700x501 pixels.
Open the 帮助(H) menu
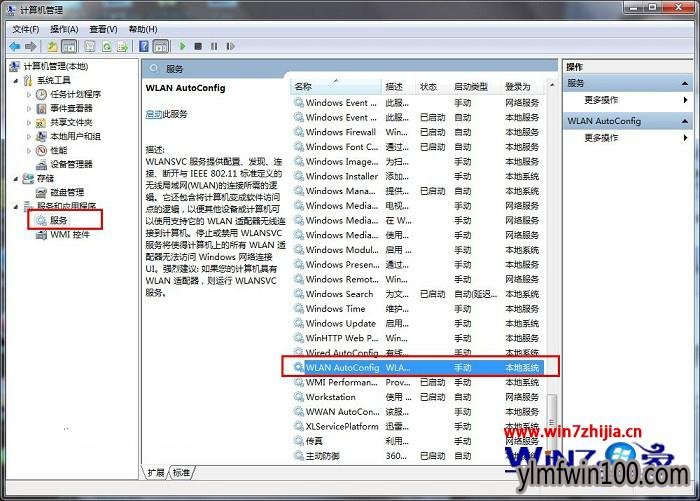point(143,29)
